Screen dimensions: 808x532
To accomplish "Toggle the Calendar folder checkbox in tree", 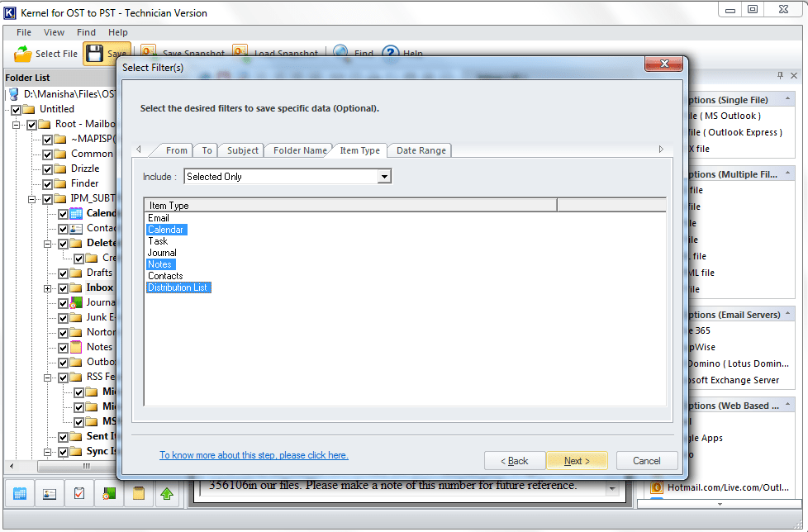I will tap(64, 214).
